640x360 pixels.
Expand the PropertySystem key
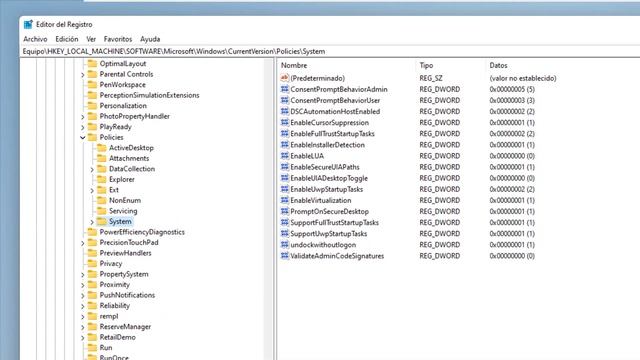(x=83, y=275)
